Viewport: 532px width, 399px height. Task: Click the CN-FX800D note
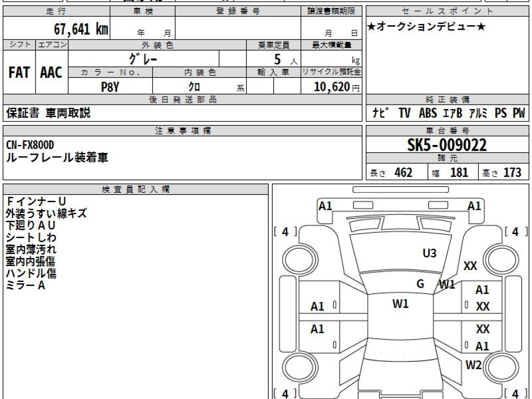pos(30,145)
